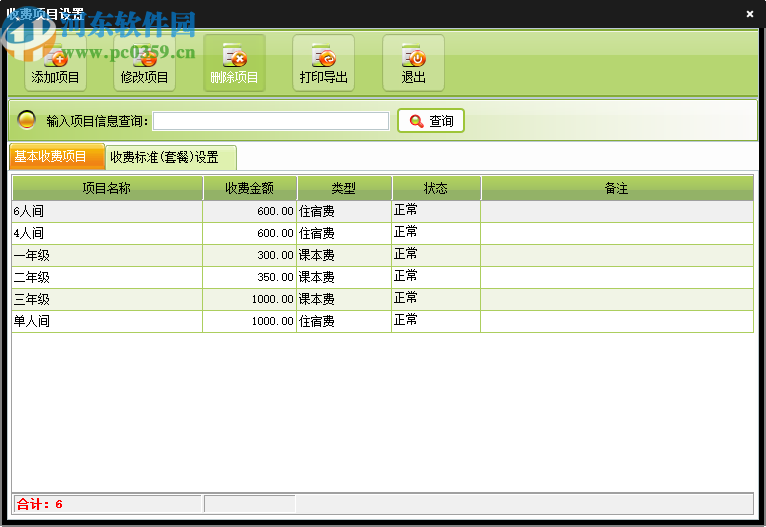Click the 修改项目 edit item toolbar icon
The height and width of the screenshot is (527, 766).
[x=145, y=63]
